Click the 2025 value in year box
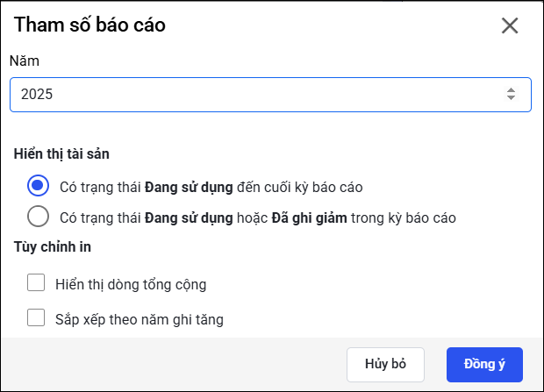Screen dimensions: 544x392 [x=37, y=95]
